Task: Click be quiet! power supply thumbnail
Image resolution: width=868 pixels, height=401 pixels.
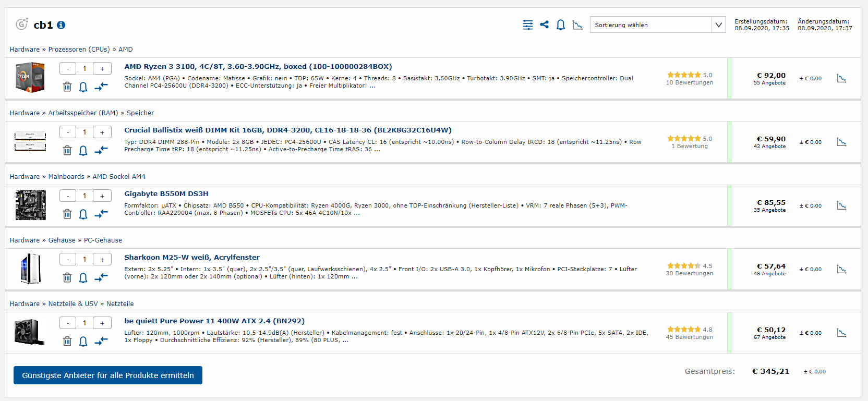Action: 30,332
